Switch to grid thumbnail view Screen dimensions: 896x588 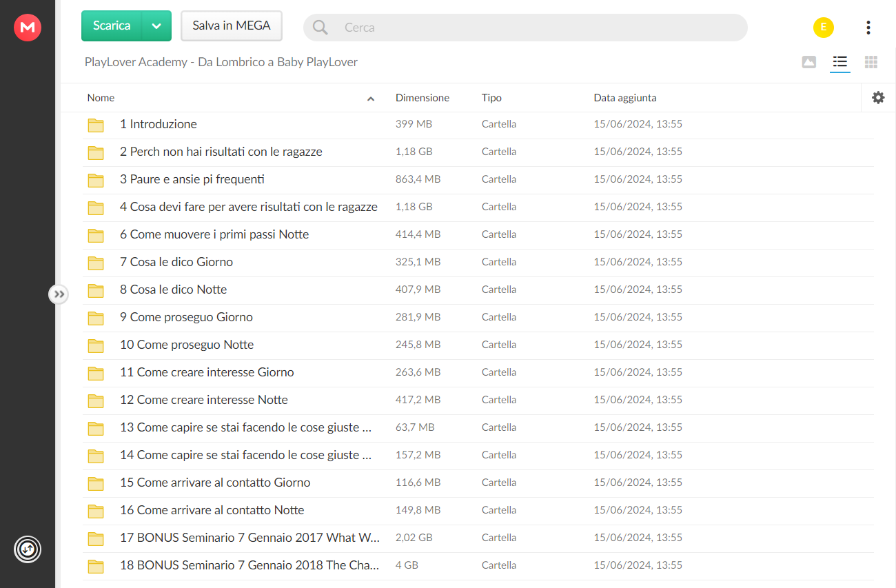871,62
